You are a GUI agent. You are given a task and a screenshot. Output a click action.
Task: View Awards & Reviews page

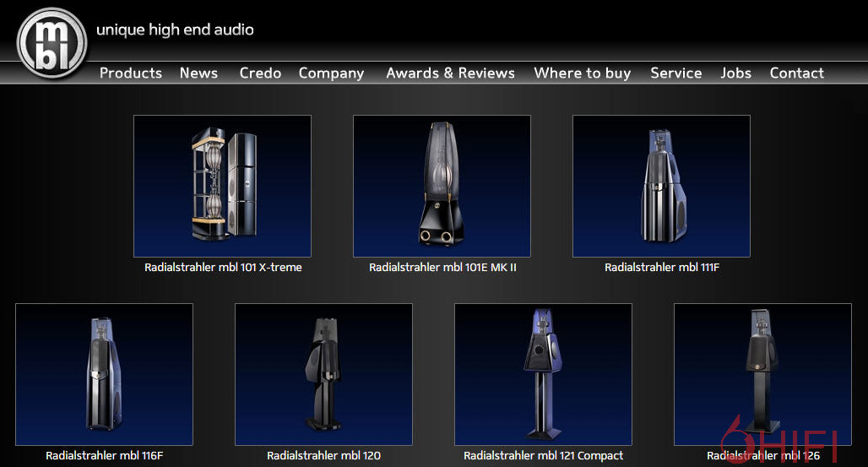tap(451, 73)
